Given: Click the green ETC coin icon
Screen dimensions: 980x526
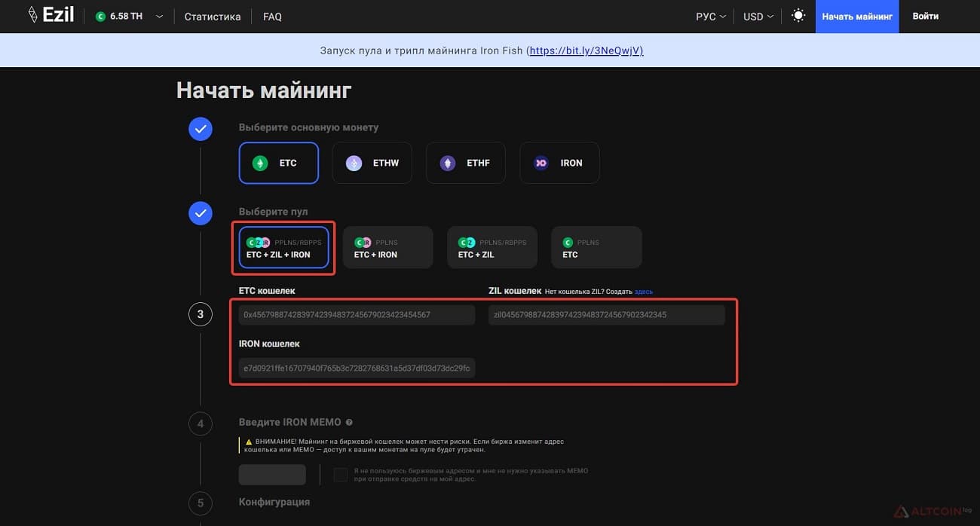Looking at the screenshot, I should point(260,163).
